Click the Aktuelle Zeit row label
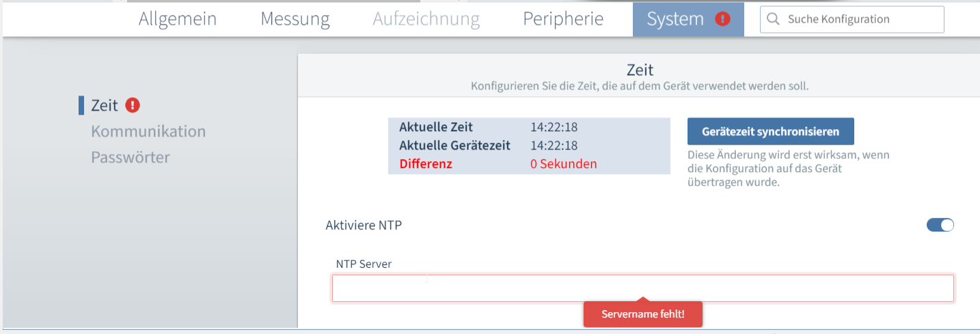Image resolution: width=980 pixels, height=334 pixels. tap(436, 127)
